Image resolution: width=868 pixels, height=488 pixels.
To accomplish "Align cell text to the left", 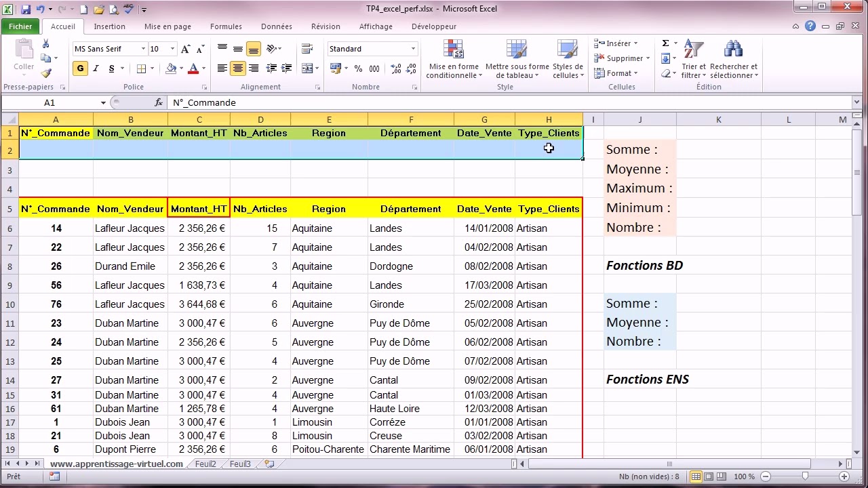I will coord(222,68).
